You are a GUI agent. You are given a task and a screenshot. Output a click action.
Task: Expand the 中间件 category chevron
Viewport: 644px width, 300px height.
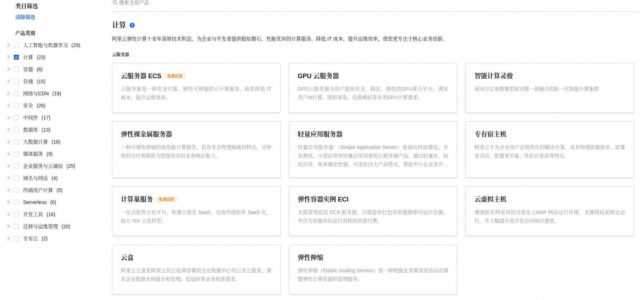(x=9, y=118)
